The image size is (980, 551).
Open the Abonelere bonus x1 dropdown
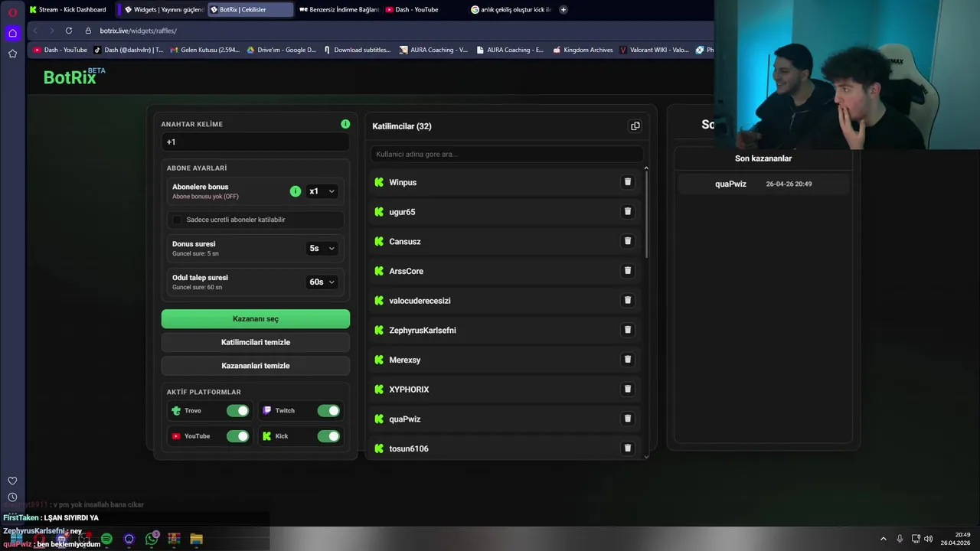click(322, 191)
